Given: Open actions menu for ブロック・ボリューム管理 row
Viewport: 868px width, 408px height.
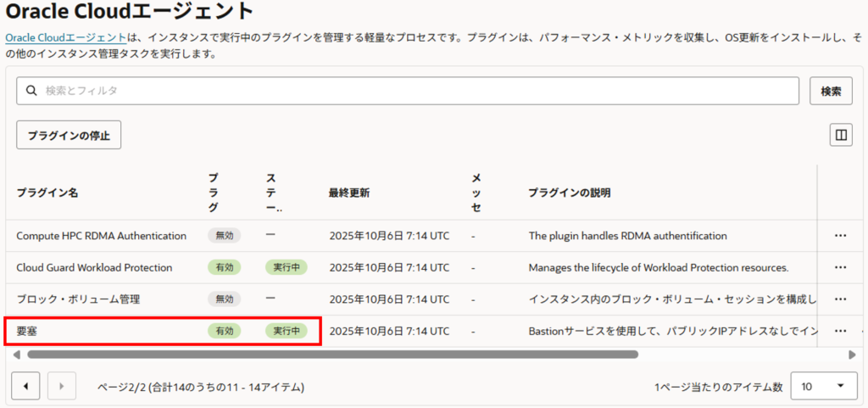Looking at the screenshot, I should click(x=840, y=299).
